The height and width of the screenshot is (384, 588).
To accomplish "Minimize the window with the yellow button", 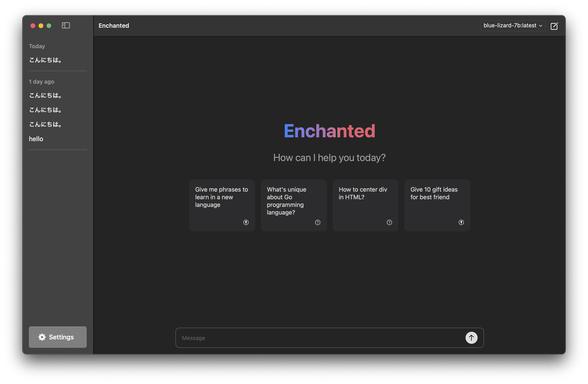I will point(41,26).
